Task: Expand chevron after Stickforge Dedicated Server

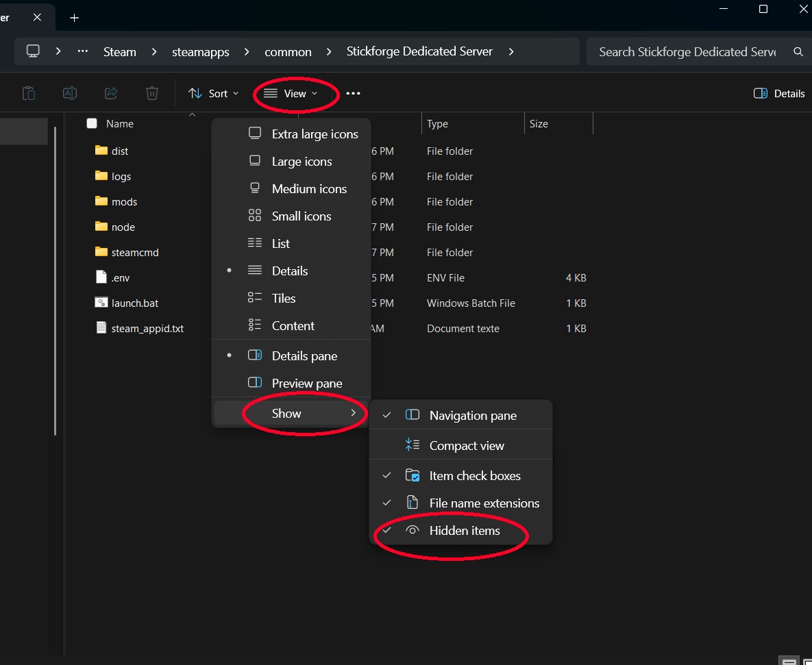Action: tap(511, 51)
